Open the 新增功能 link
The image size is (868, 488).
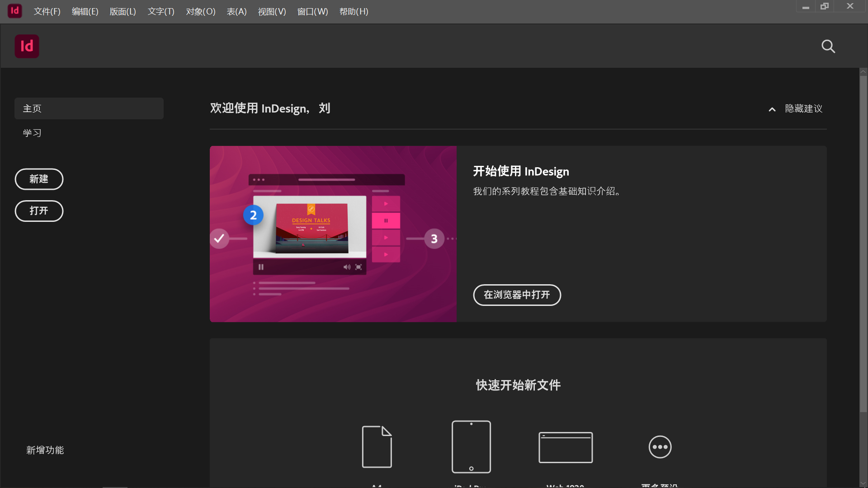45,450
